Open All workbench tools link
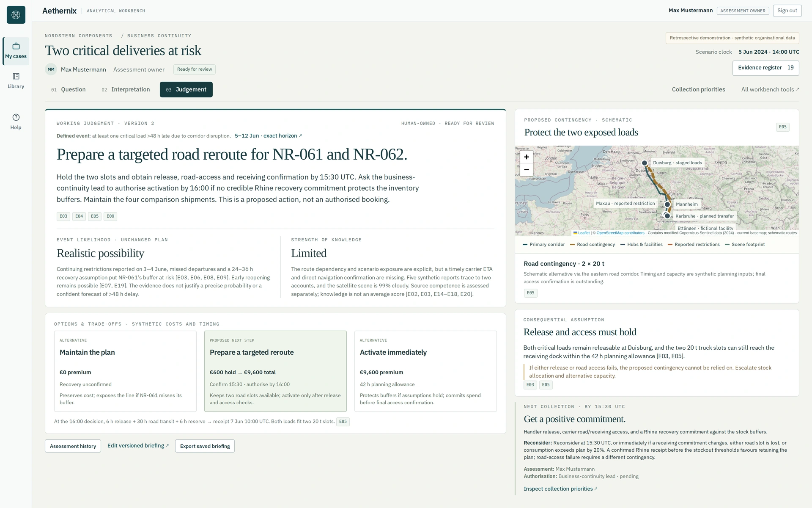This screenshot has height=508, width=812. point(770,89)
